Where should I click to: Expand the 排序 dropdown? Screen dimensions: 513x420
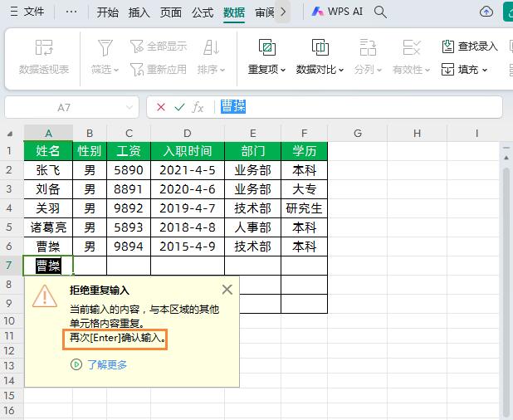coord(222,70)
